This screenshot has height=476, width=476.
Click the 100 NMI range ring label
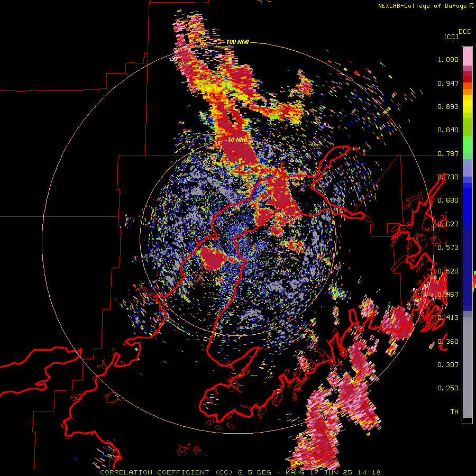pos(237,42)
